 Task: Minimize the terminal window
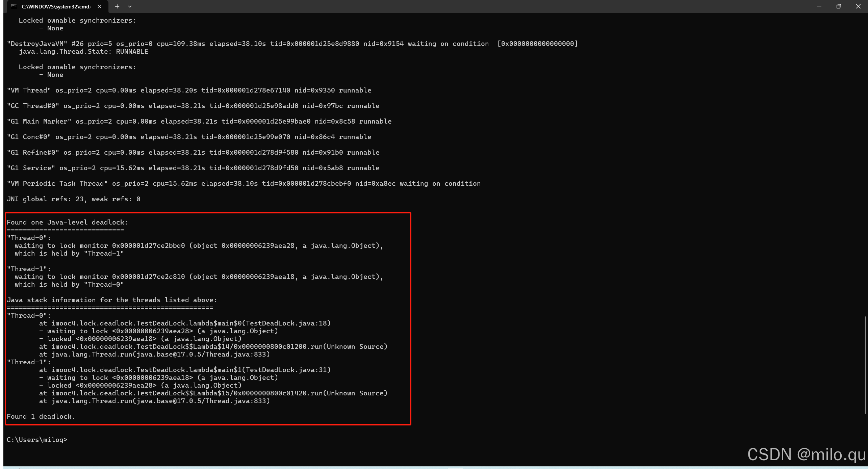click(x=819, y=6)
